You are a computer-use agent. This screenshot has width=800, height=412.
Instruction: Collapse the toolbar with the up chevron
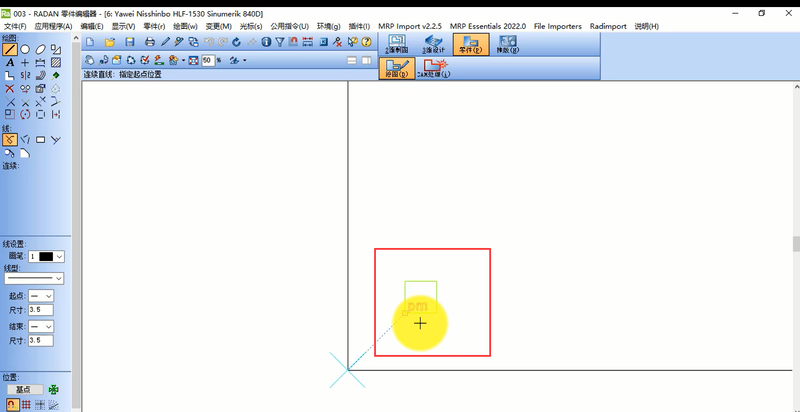pos(76,38)
